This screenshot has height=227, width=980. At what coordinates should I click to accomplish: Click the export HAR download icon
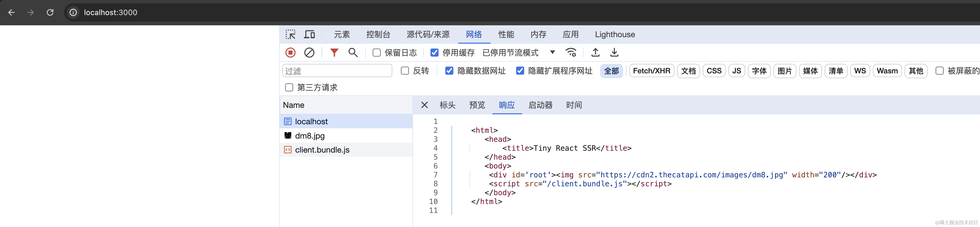pyautogui.click(x=614, y=53)
